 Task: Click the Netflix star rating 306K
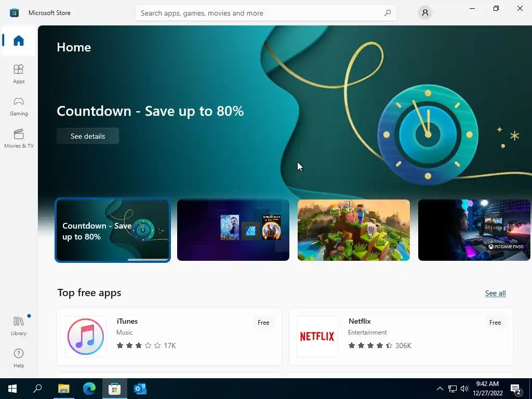(x=380, y=345)
